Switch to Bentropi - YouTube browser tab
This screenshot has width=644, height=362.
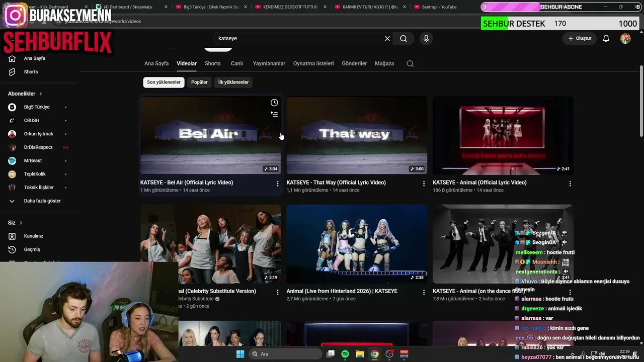[x=439, y=7]
